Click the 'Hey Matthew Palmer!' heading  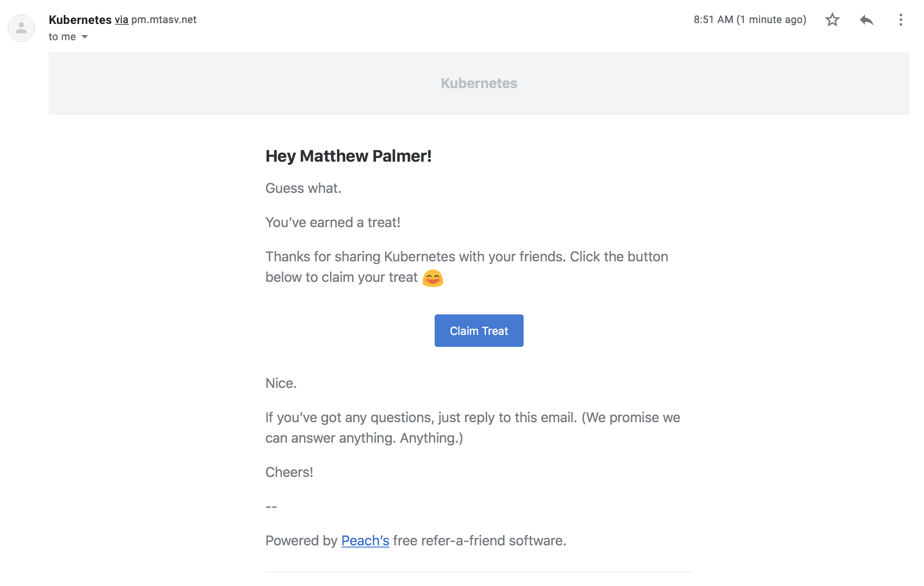tap(348, 156)
